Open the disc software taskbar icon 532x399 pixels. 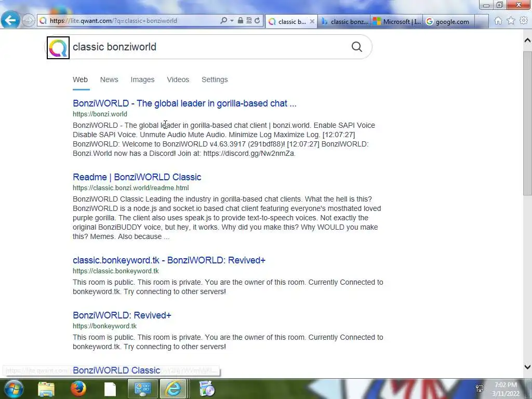[x=207, y=389]
